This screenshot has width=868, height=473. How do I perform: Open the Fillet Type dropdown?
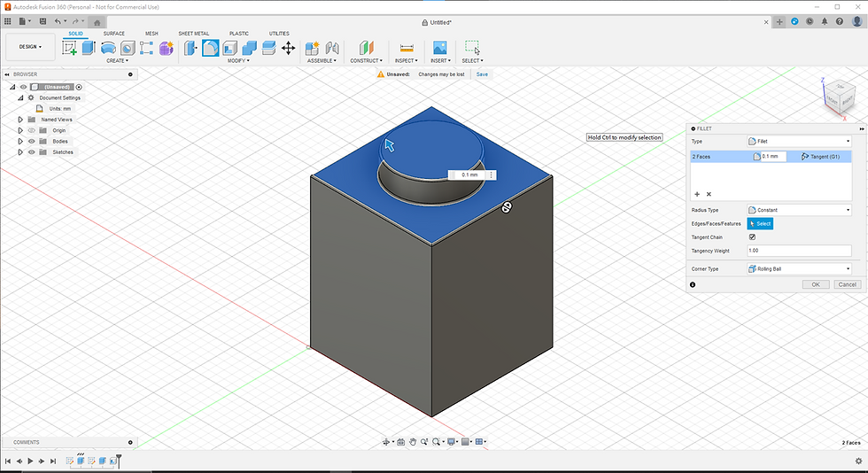point(799,141)
